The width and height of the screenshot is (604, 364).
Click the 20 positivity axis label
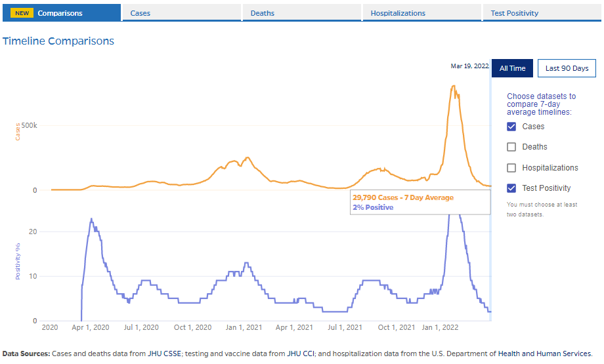tap(33, 232)
